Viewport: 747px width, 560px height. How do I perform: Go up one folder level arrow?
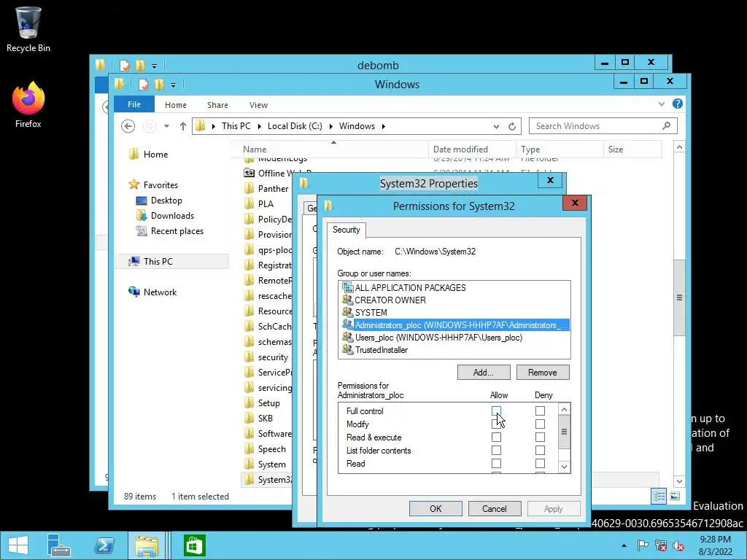pos(183,126)
